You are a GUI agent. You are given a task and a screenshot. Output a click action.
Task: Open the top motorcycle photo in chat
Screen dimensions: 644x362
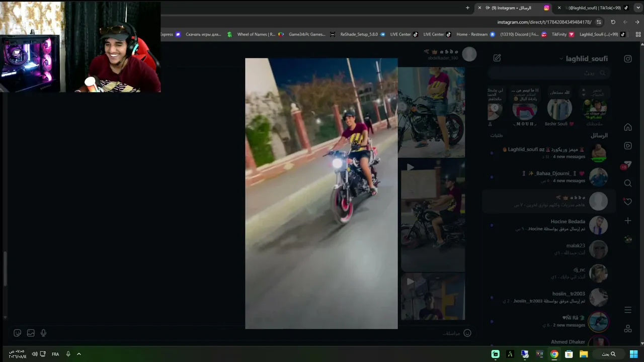click(432, 112)
